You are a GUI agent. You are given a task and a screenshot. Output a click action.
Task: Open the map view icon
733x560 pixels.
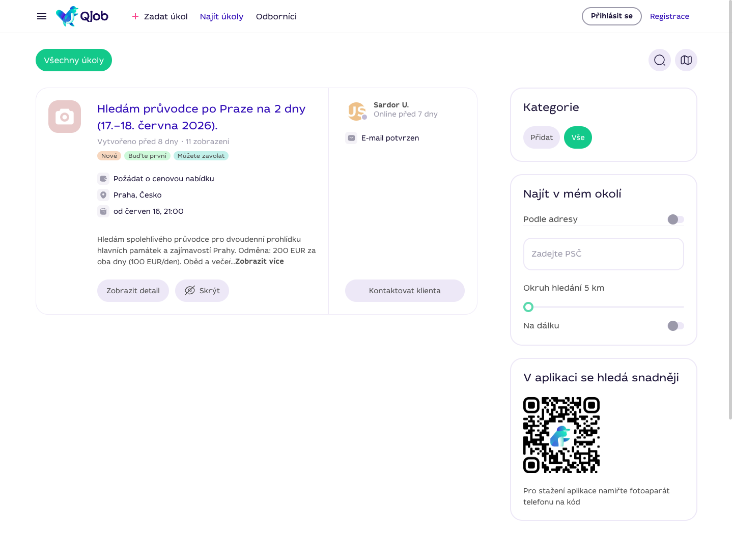point(686,60)
